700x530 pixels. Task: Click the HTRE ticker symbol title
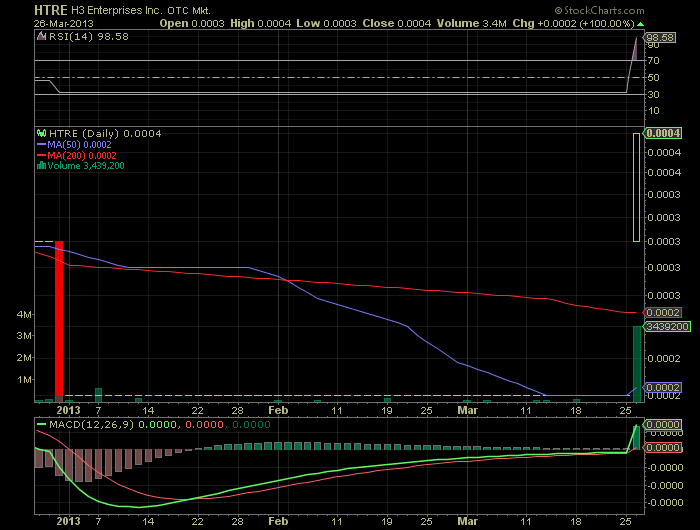(50, 10)
